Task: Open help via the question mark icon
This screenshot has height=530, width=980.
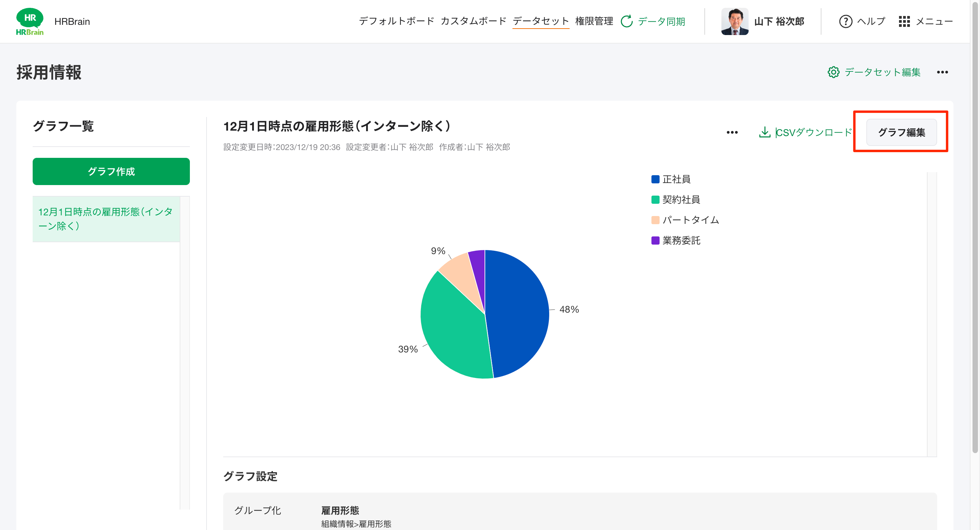Action: (x=845, y=22)
